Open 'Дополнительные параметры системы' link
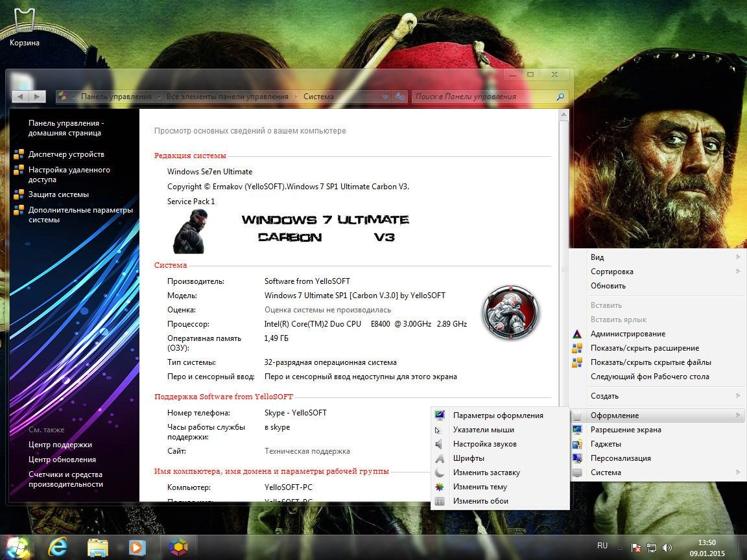This screenshot has width=747, height=560. pos(80,215)
